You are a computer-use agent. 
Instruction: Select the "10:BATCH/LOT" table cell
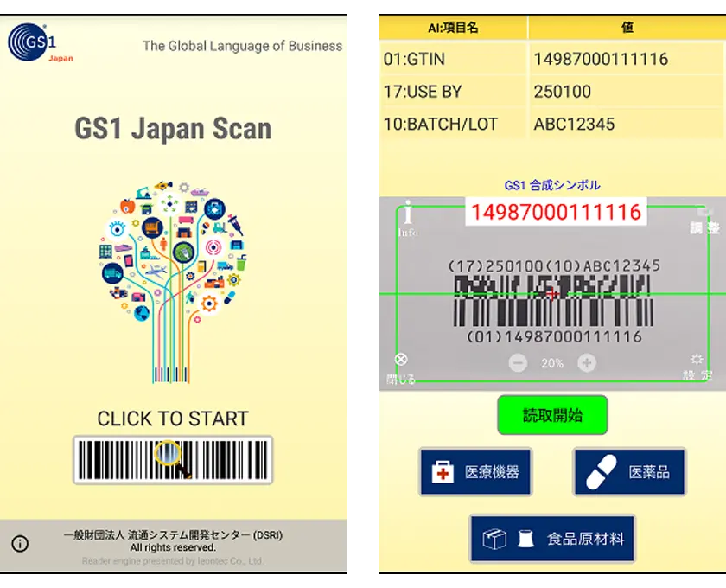[x=453, y=124]
